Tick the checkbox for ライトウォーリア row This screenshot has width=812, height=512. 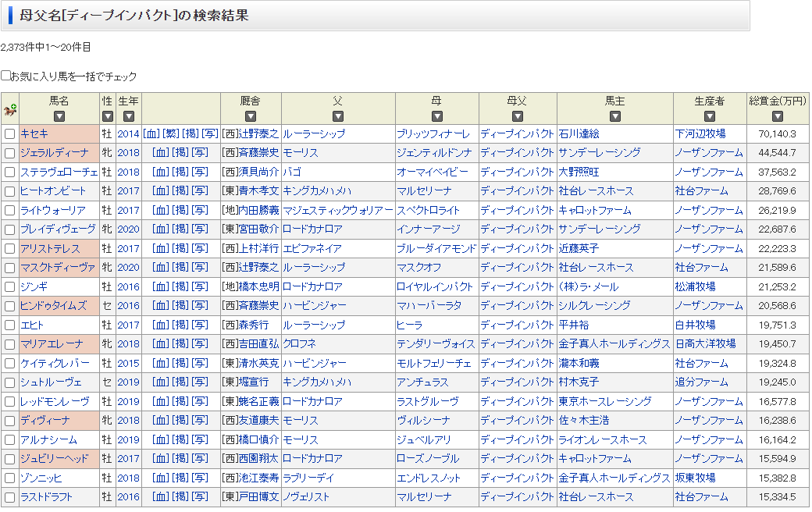pyautogui.click(x=10, y=211)
